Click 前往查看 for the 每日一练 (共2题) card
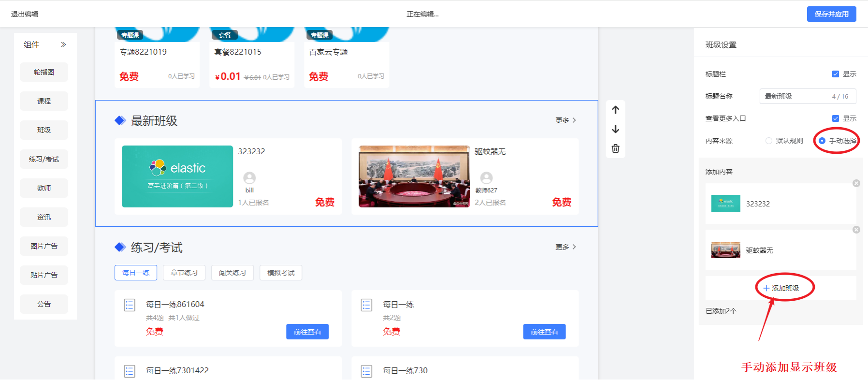 coord(544,332)
